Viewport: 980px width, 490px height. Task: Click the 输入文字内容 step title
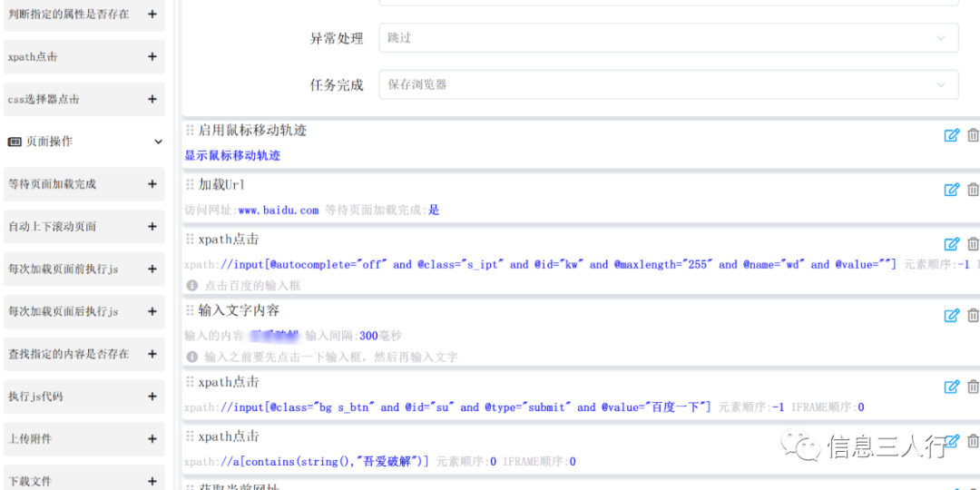239,310
